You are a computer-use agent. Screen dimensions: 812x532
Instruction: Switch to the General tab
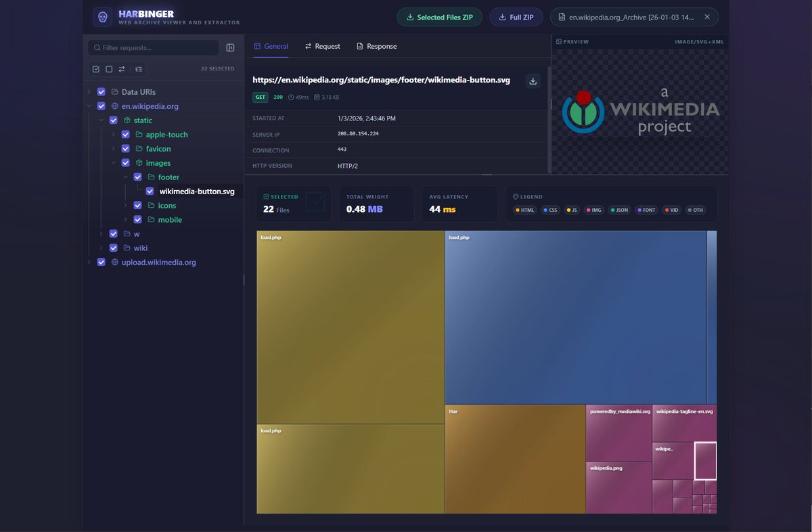coord(271,46)
